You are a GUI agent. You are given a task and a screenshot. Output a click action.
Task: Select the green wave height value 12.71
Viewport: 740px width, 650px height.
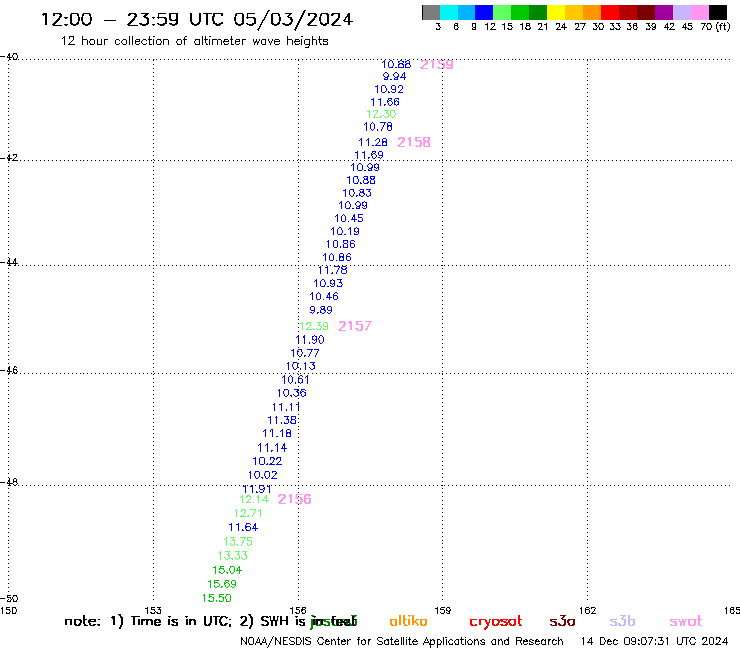[248, 513]
